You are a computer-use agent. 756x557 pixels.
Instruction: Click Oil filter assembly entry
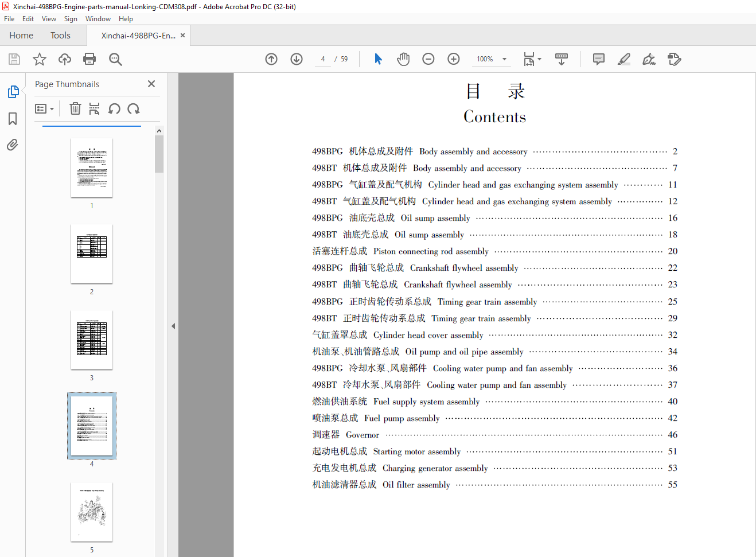click(494, 485)
